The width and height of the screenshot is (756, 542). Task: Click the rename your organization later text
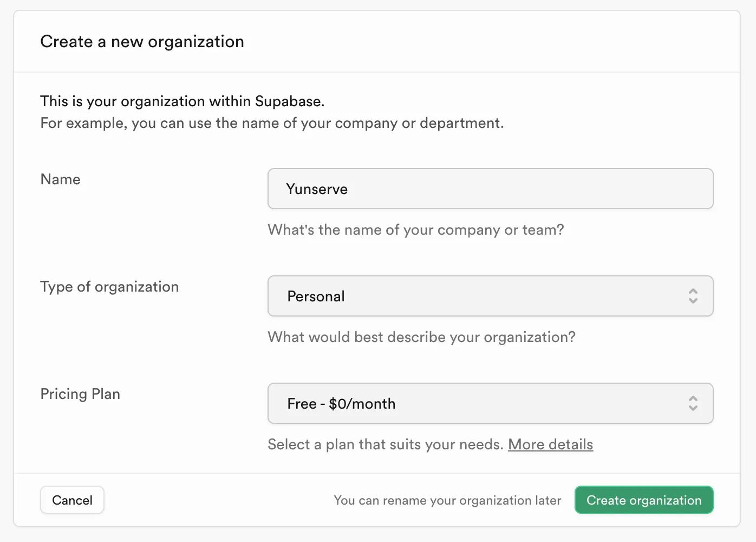447,500
